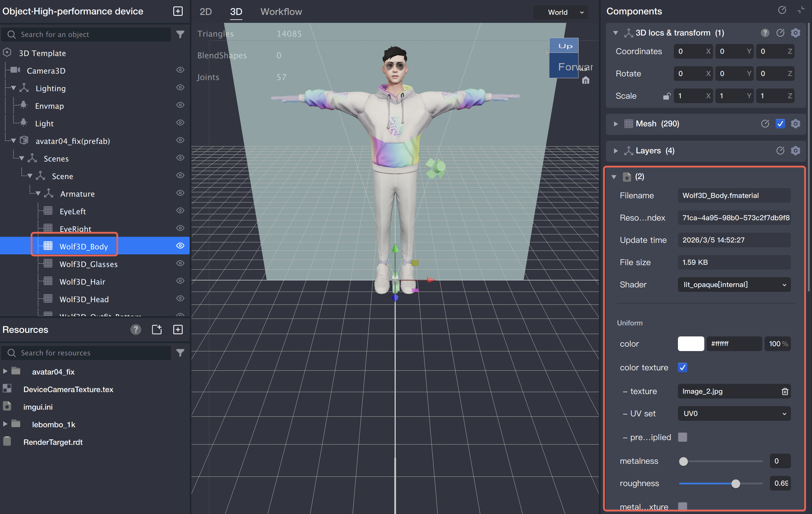
Task: Disable the Mesh component checkbox
Action: coord(780,124)
